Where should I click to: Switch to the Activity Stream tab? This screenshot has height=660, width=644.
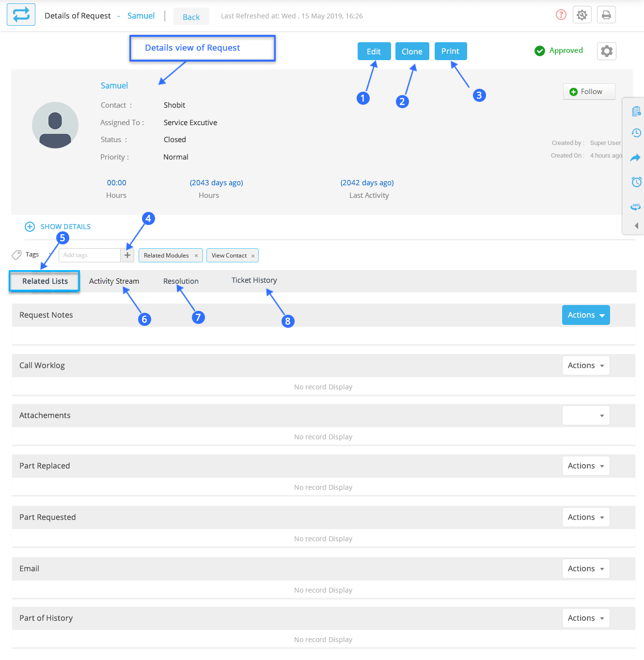(114, 281)
